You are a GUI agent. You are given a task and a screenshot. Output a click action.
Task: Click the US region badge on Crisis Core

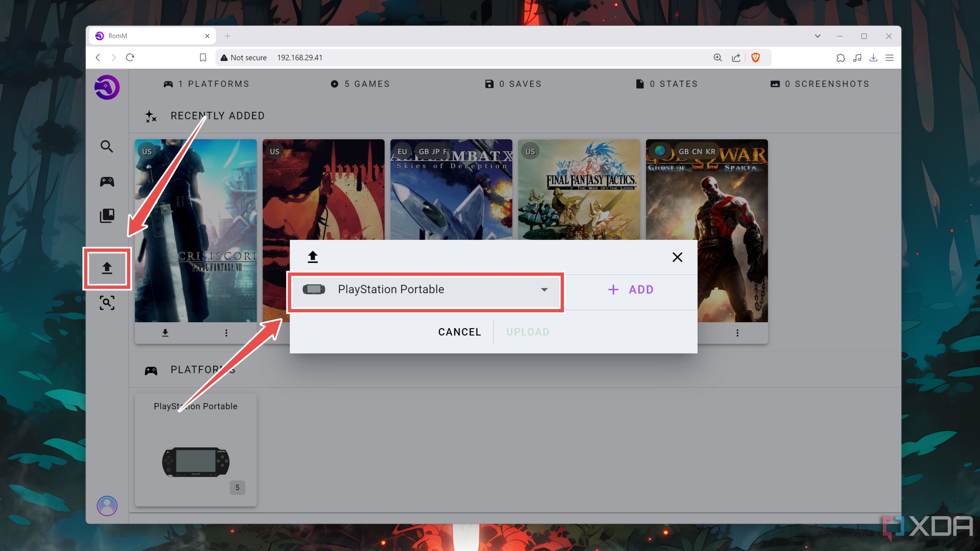[147, 151]
